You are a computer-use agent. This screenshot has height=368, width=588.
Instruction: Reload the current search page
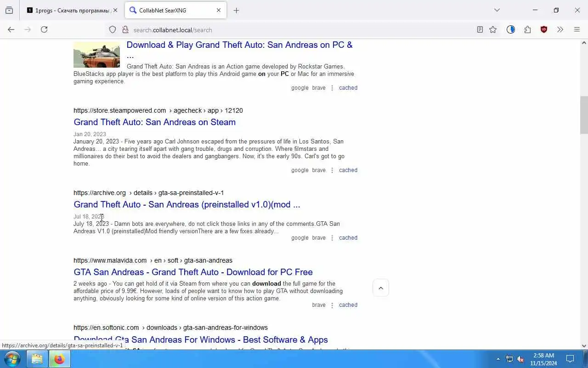tap(44, 29)
